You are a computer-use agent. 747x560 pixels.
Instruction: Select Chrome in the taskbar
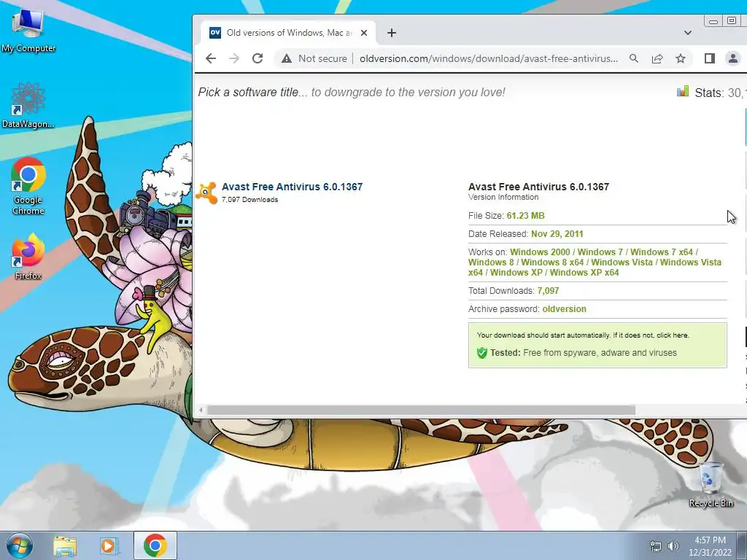tap(155, 545)
